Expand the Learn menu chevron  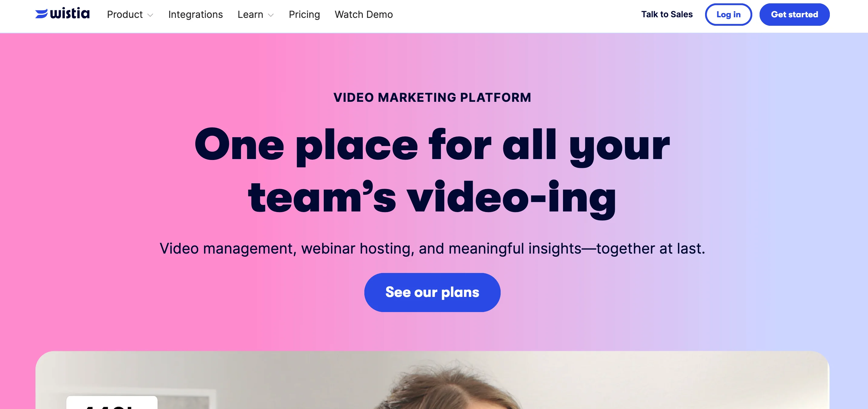point(270,15)
